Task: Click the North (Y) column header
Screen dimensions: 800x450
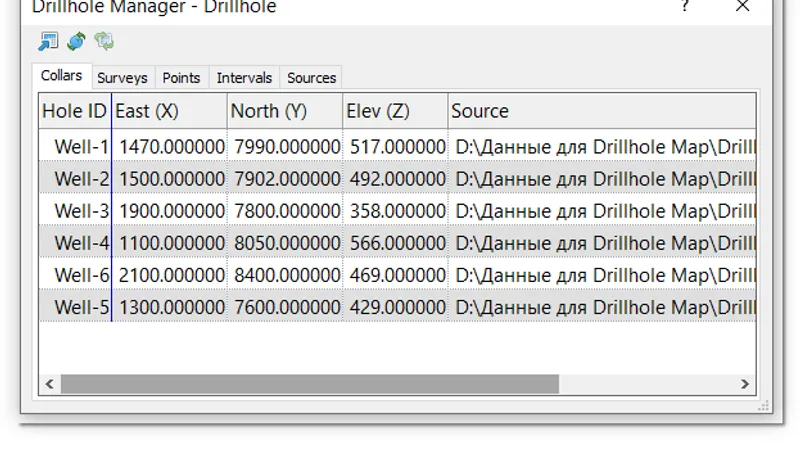Action: pyautogui.click(x=285, y=111)
